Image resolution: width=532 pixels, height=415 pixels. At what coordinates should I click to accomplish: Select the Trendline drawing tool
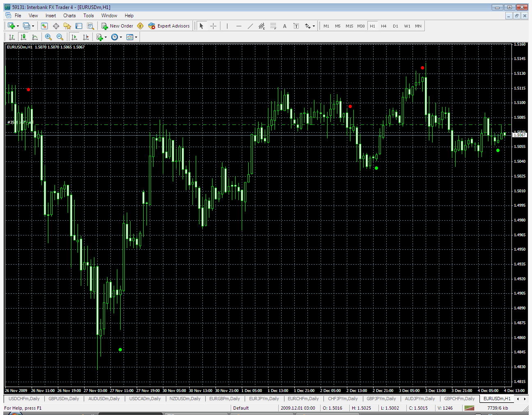(250, 26)
